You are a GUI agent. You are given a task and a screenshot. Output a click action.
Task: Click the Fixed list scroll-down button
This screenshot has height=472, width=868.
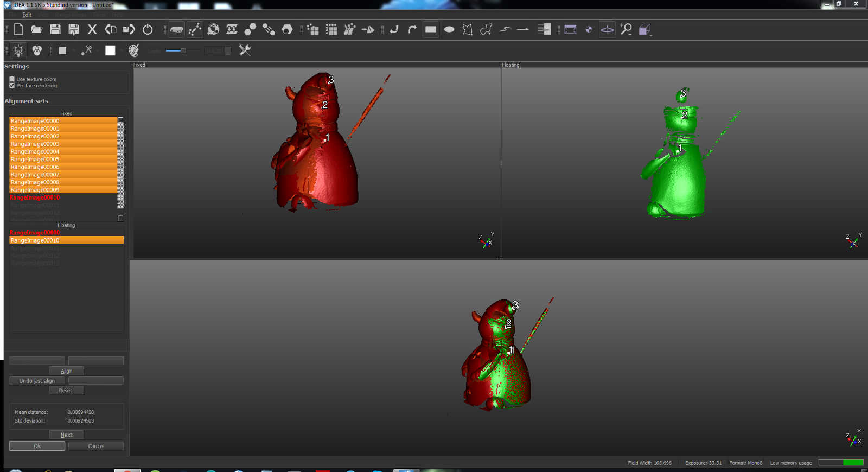120,219
